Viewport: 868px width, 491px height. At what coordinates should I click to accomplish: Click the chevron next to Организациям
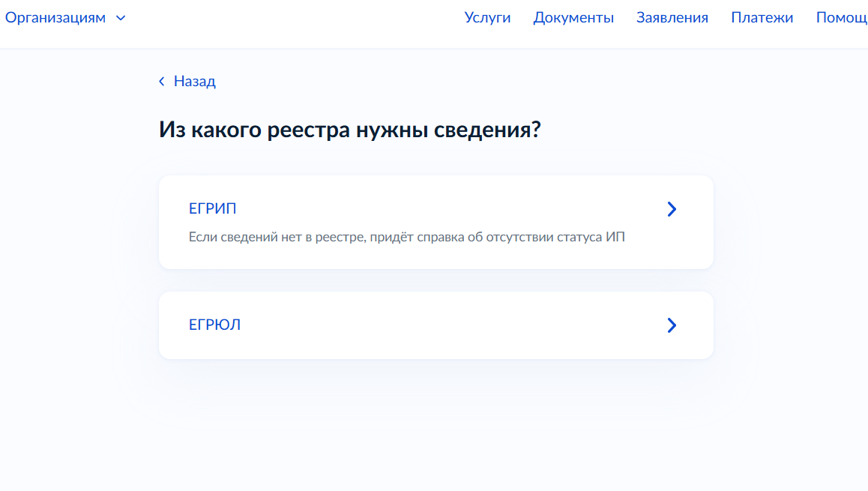[121, 18]
